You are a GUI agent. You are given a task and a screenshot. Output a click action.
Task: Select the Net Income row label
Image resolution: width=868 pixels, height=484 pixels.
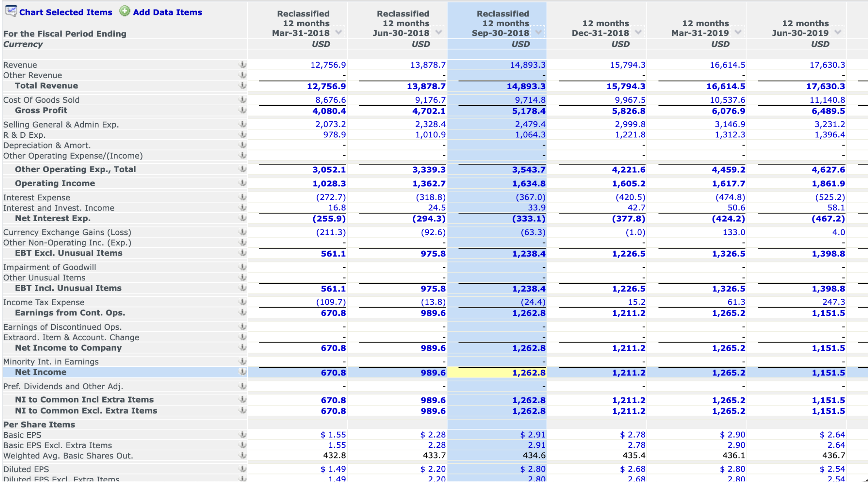(x=41, y=372)
